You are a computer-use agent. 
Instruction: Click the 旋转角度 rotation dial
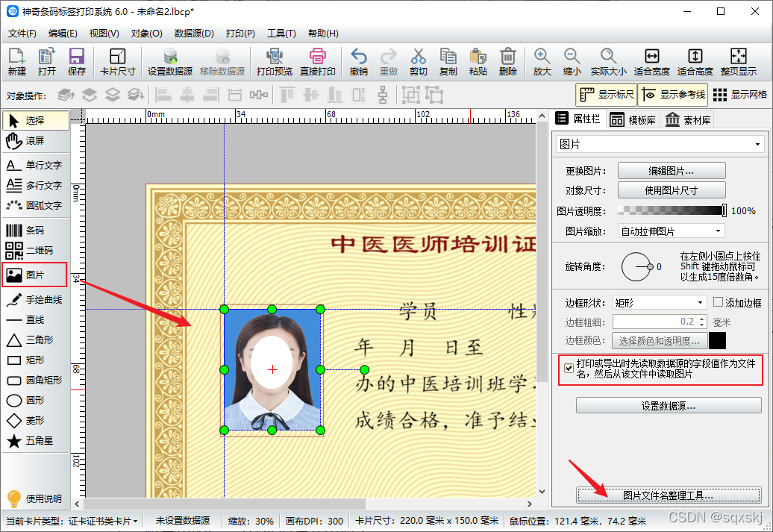(636, 266)
